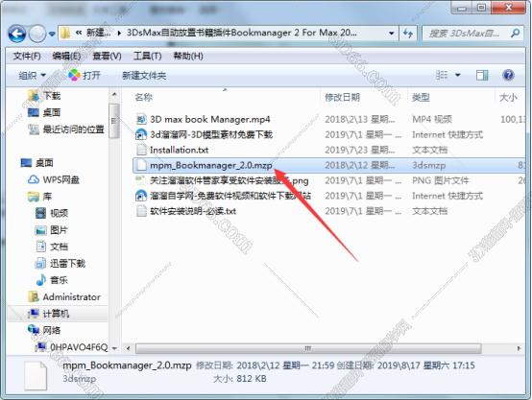The image size is (532, 400).
Task: Click the horizontal scrollbar thumb
Action: [308, 348]
